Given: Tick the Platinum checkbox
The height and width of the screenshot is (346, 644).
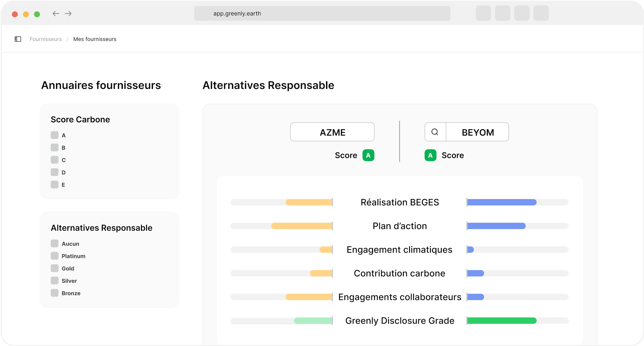Looking at the screenshot, I should 55,256.
